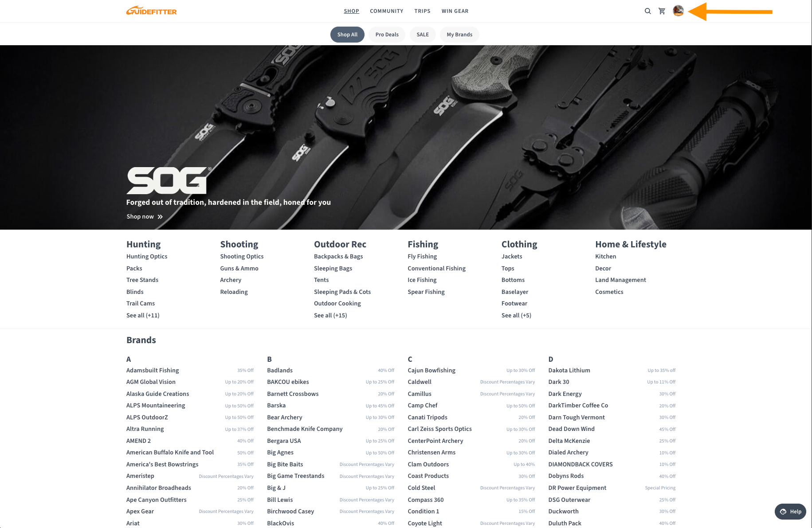Open DarkTimber Coffee Co brand
Viewport: 812px width, 528px height.
click(578, 406)
